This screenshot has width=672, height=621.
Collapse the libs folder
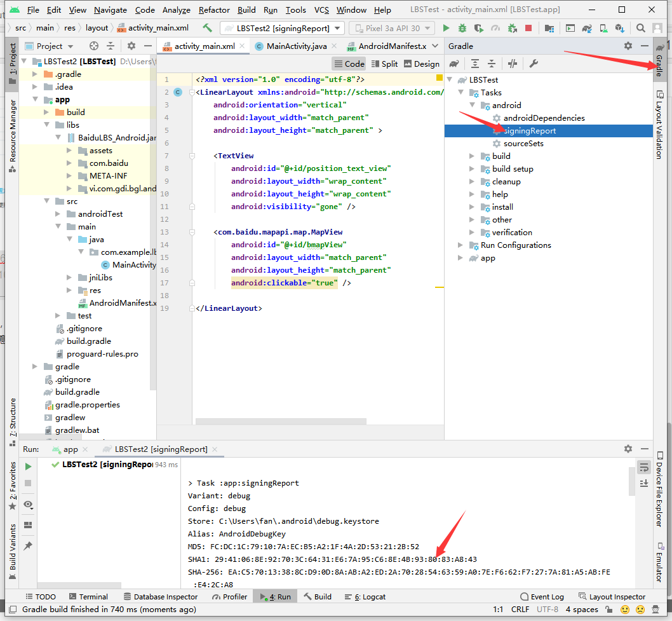[x=47, y=125]
